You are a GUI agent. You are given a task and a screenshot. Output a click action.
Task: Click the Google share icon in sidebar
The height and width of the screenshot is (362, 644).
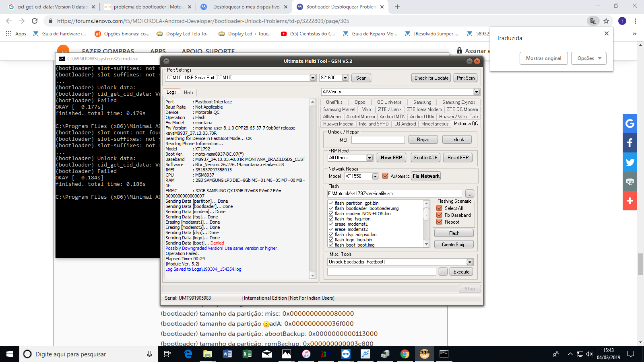pos(630,123)
